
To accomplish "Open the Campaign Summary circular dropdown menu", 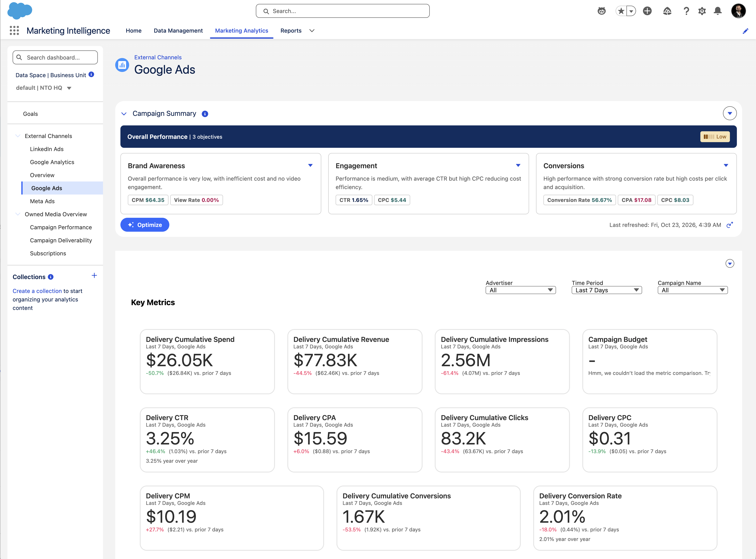I will point(730,113).
